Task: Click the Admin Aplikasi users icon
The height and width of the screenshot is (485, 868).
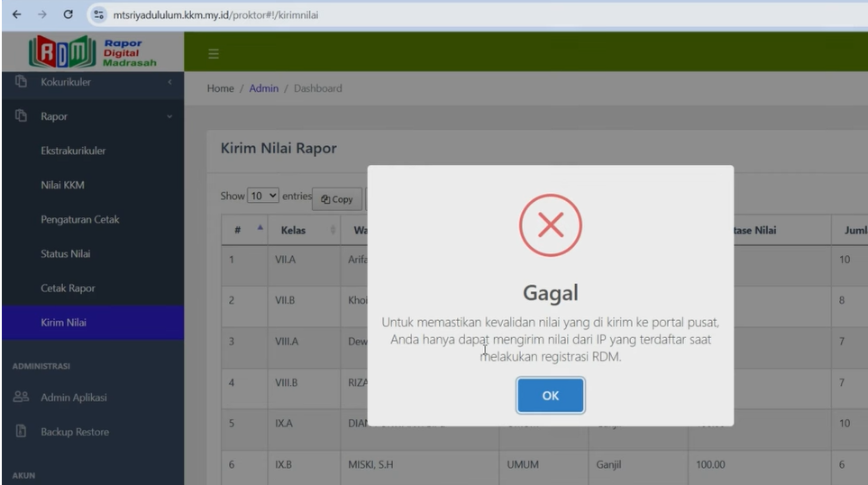Action: (17, 398)
